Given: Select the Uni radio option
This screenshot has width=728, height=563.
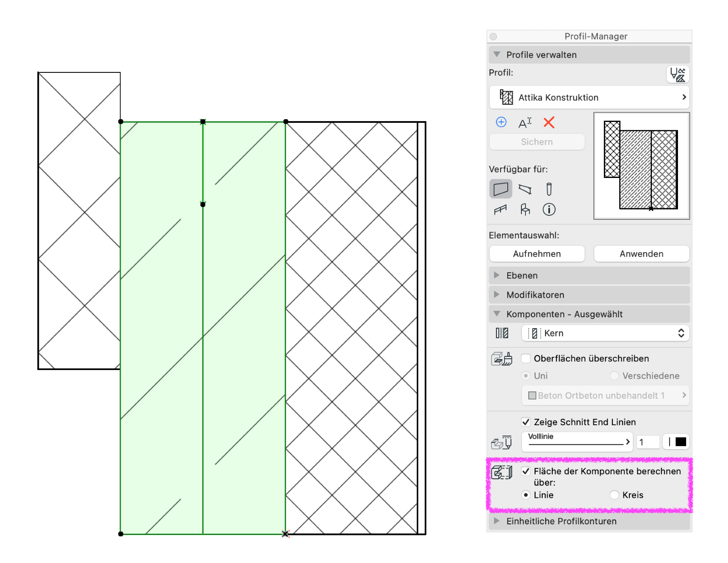Looking at the screenshot, I should click(526, 375).
